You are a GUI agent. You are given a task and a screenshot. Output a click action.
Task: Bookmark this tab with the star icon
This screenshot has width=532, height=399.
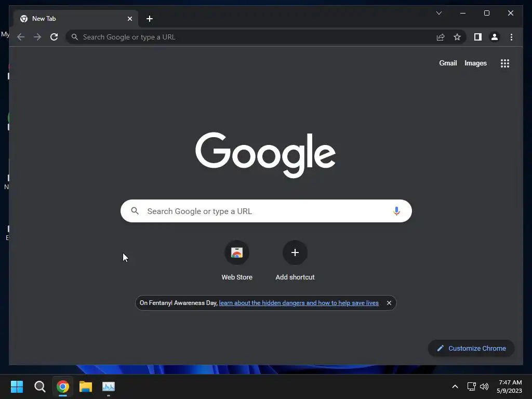457,37
